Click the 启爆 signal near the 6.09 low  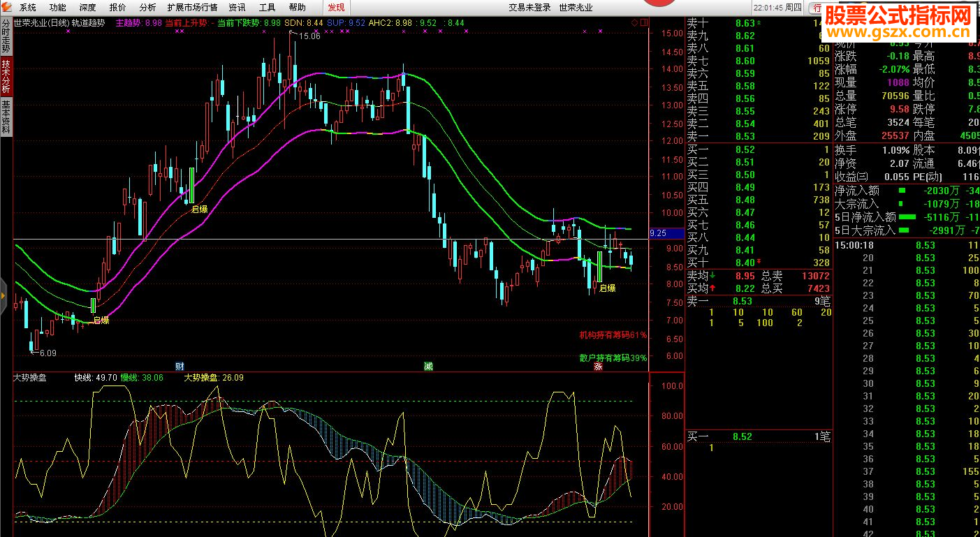point(101,321)
